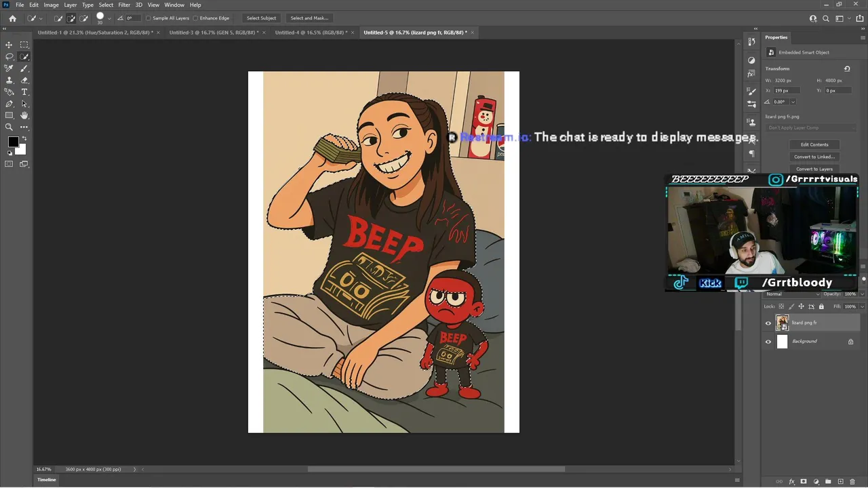Open the Image menu

click(51, 5)
